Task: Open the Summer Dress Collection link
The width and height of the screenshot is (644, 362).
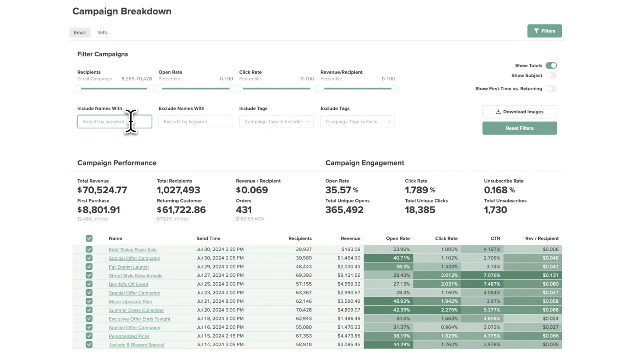Action: point(136,310)
